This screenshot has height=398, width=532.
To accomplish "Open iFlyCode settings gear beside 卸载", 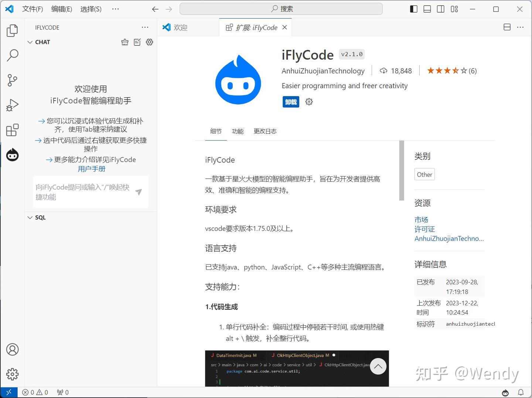I will click(x=309, y=102).
